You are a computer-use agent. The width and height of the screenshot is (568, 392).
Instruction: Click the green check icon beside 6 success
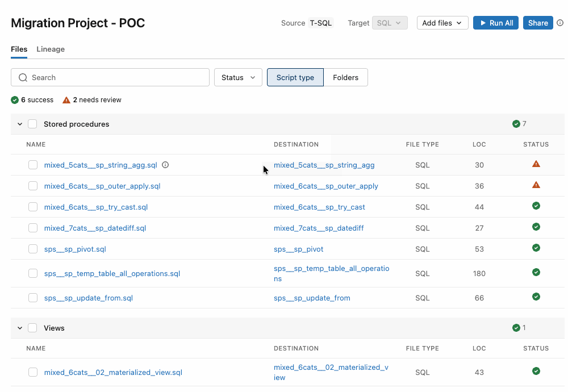(x=15, y=100)
